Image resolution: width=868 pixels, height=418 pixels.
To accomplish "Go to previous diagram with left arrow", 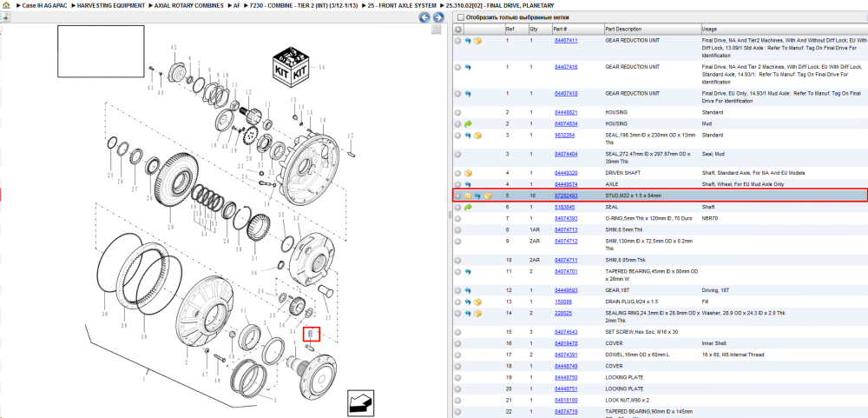I will coord(424,17).
